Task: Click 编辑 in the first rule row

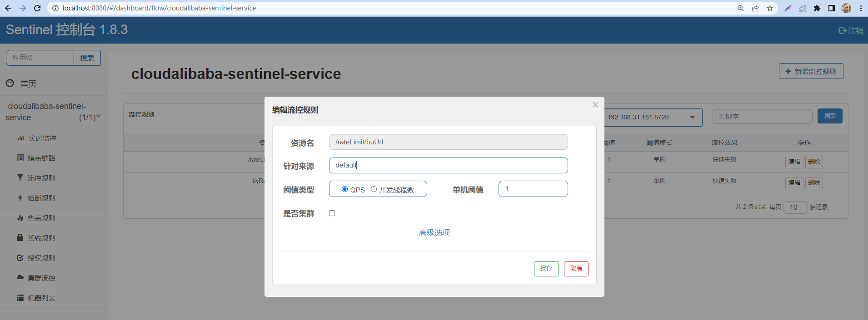Action: tap(794, 162)
